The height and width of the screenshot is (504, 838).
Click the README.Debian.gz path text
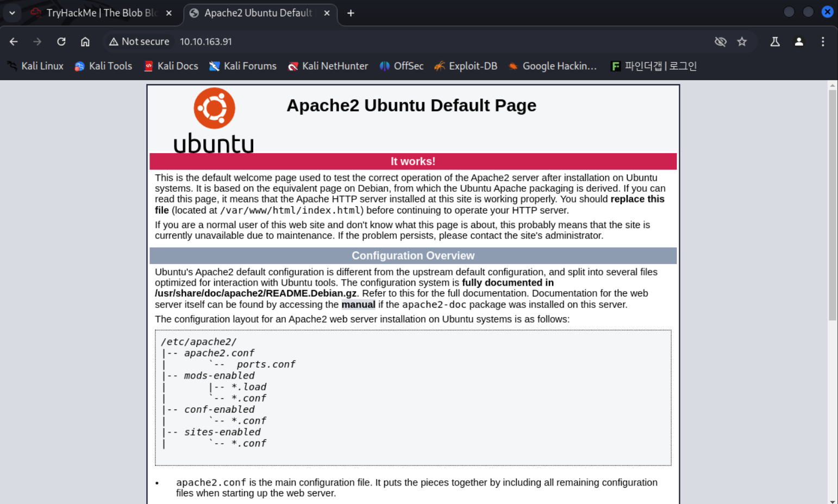256,293
